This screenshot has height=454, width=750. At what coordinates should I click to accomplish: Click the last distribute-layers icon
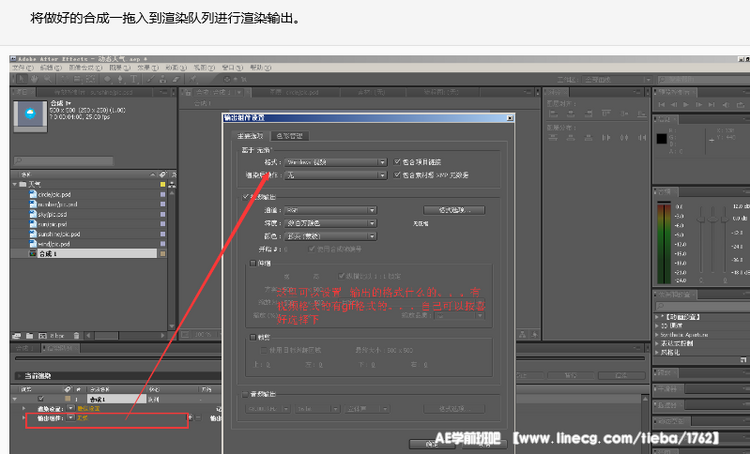tap(641, 138)
